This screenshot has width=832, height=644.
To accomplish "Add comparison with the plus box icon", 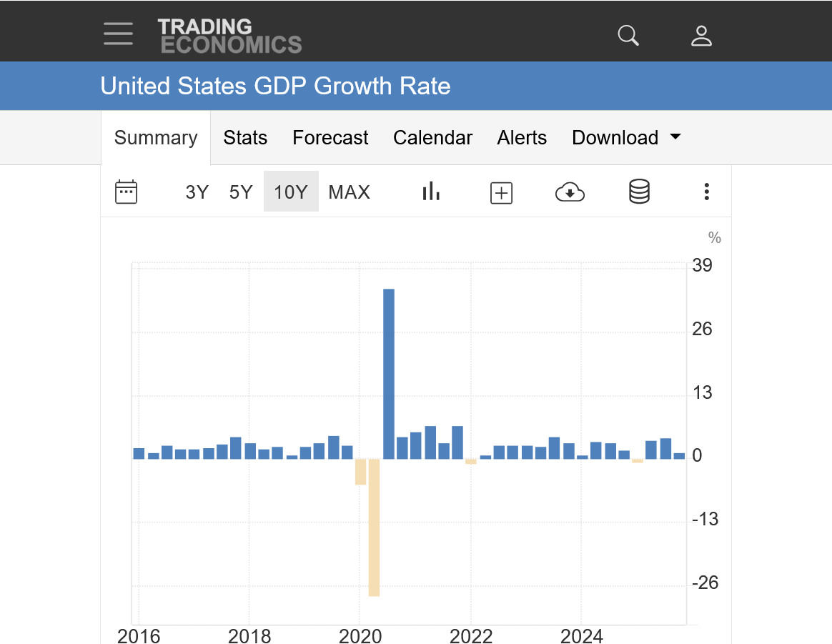I will pyautogui.click(x=501, y=192).
